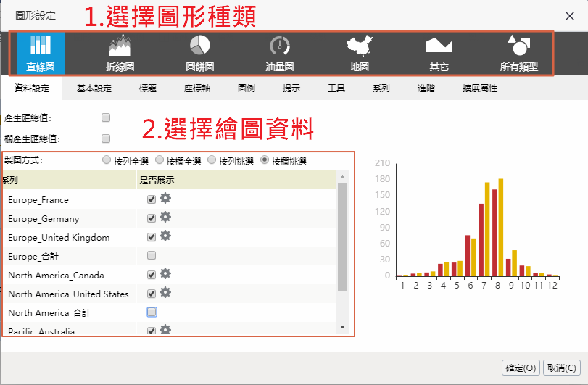Uncheck Europe_Germany display checkbox

coord(152,218)
